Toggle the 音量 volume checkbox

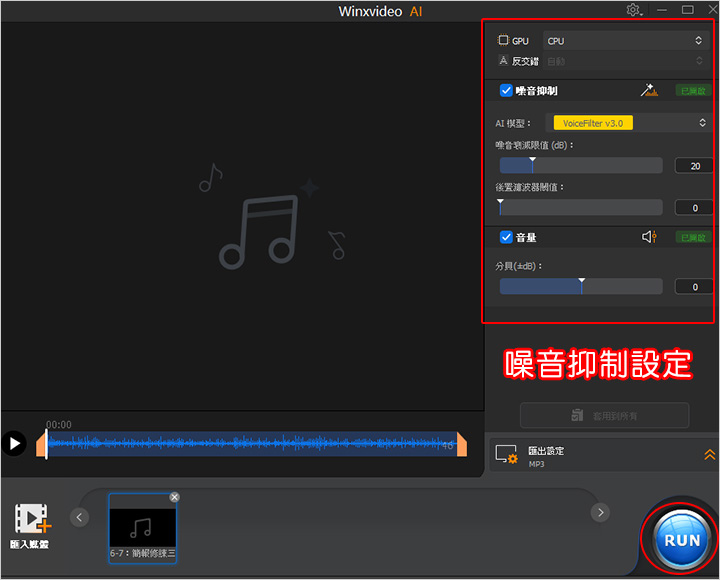coord(506,237)
